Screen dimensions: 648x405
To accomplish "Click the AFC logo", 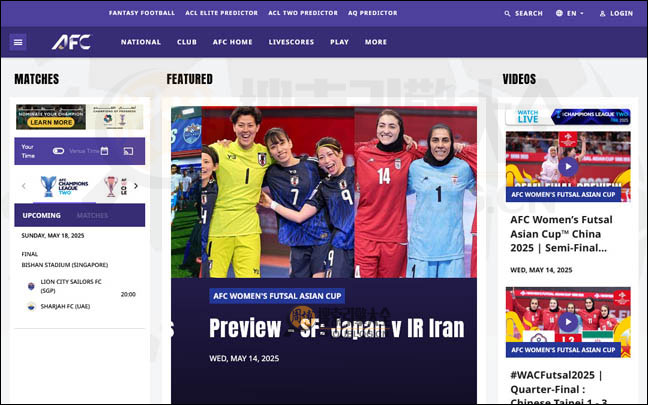I will [71, 42].
